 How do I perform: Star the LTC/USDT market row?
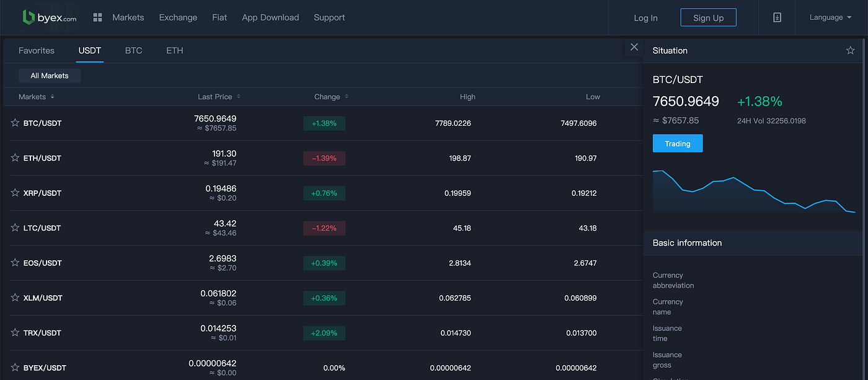15,228
